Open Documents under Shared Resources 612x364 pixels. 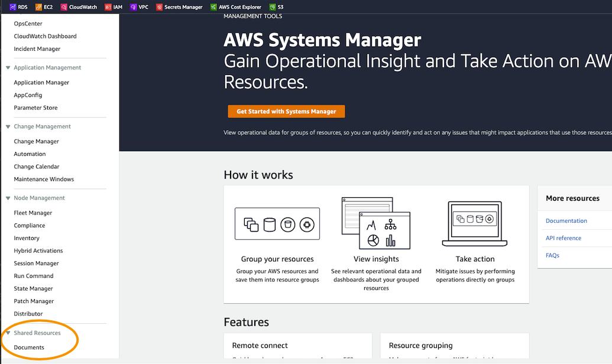[x=29, y=347]
